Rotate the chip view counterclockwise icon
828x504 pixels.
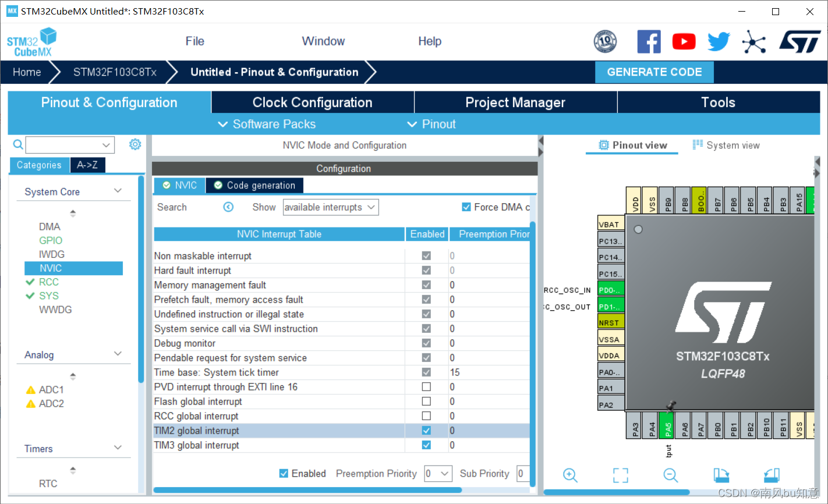[x=772, y=475]
